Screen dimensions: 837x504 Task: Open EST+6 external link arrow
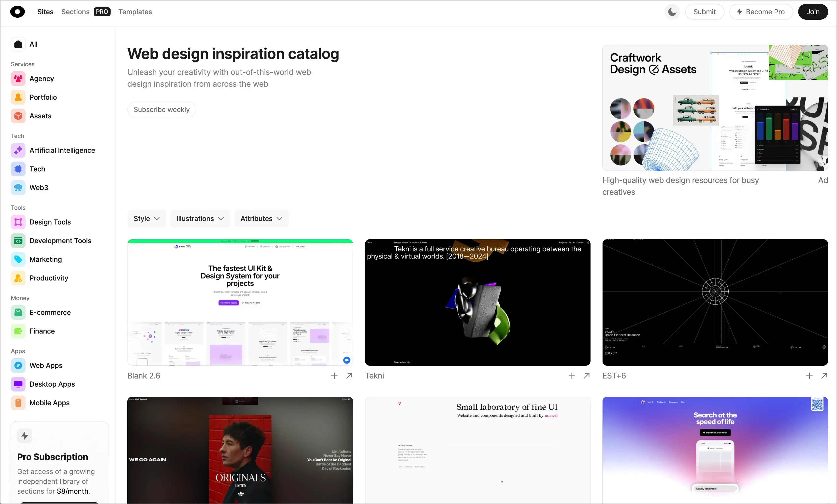coord(824,376)
